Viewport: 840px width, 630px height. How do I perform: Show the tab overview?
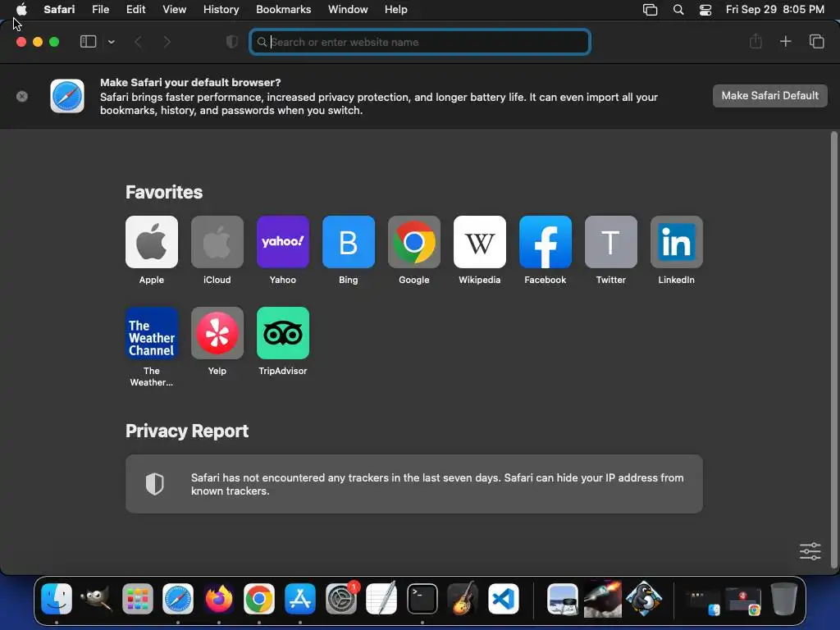click(816, 41)
